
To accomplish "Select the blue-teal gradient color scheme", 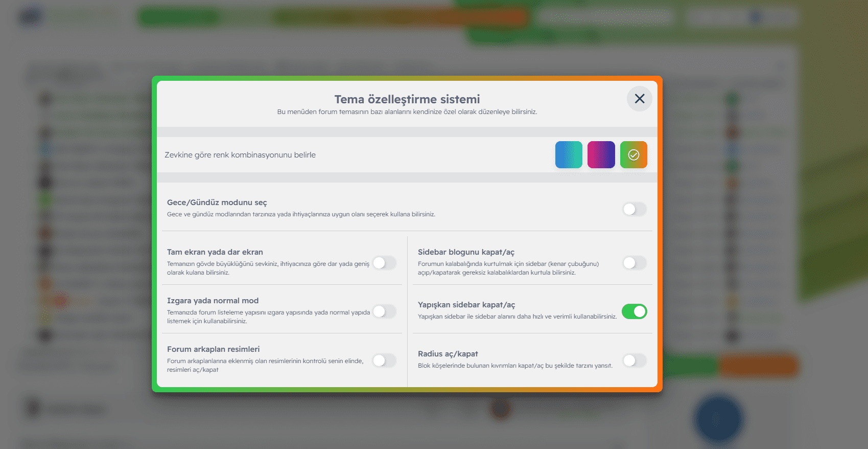I will 569,155.
